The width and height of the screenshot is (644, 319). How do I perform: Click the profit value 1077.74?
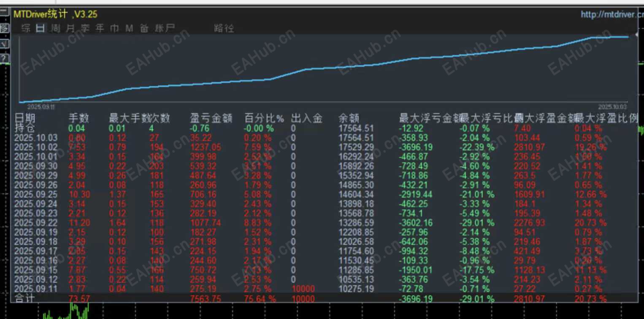tap(206, 223)
